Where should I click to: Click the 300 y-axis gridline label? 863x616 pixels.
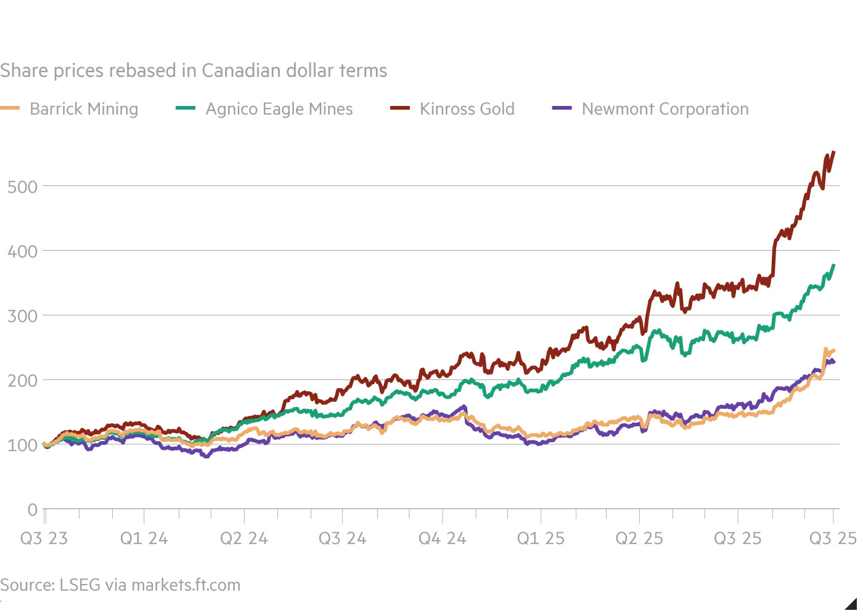(x=22, y=316)
